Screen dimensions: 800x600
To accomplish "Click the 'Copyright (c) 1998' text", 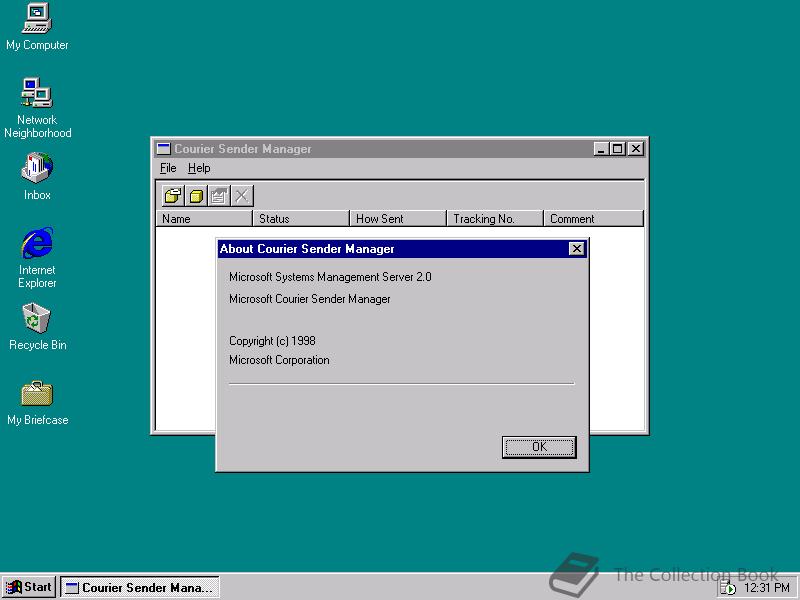I will click(272, 341).
